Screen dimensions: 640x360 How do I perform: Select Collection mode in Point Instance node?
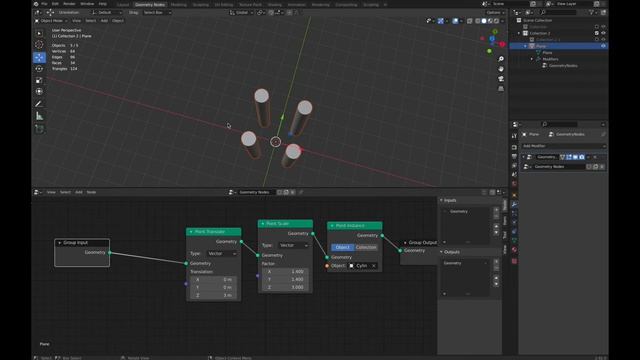366,247
